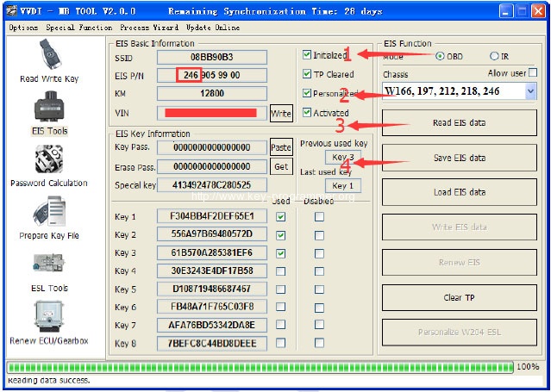Image resolution: width=551 pixels, height=392 pixels.
Task: Select the OBD mode radio button
Action: tap(440, 56)
